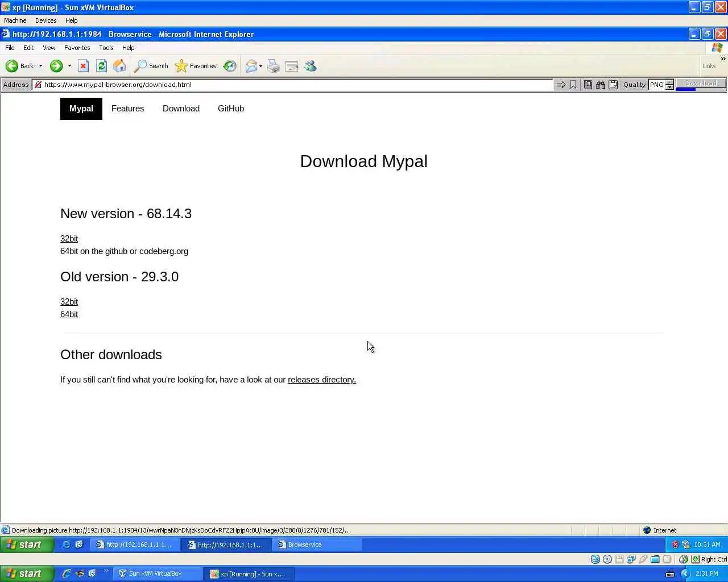Open the guest XP Start menu beside Browservice
728x582 pixels.
[x=27, y=544]
